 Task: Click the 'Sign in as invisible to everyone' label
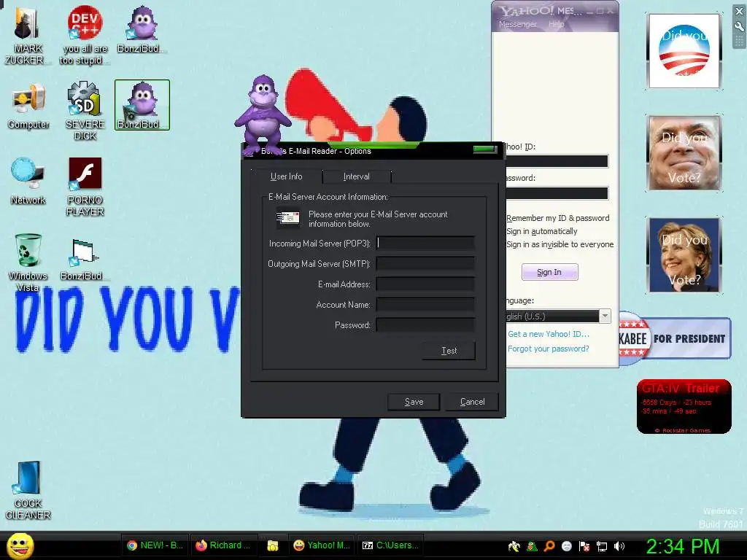click(x=560, y=244)
